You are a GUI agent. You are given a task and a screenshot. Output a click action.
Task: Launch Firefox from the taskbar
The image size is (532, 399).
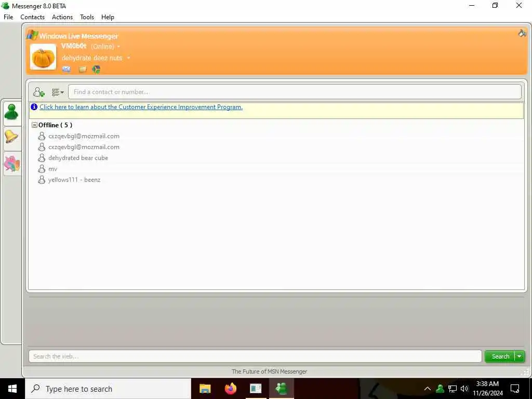click(x=231, y=389)
